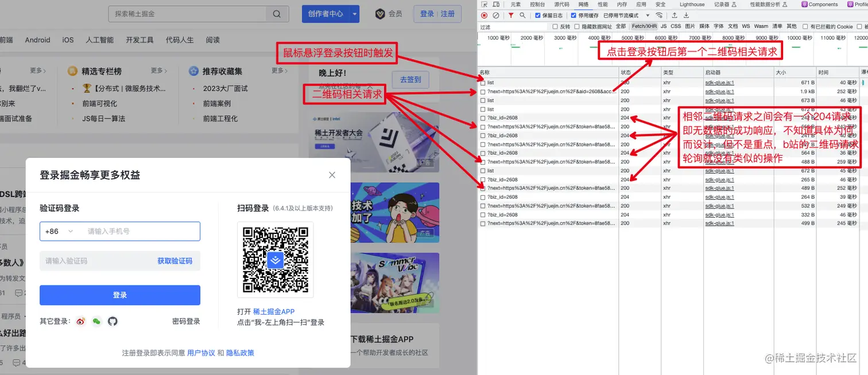Enable the 反转 filter checkbox
Screen dimensions: 868x375
click(x=555, y=26)
